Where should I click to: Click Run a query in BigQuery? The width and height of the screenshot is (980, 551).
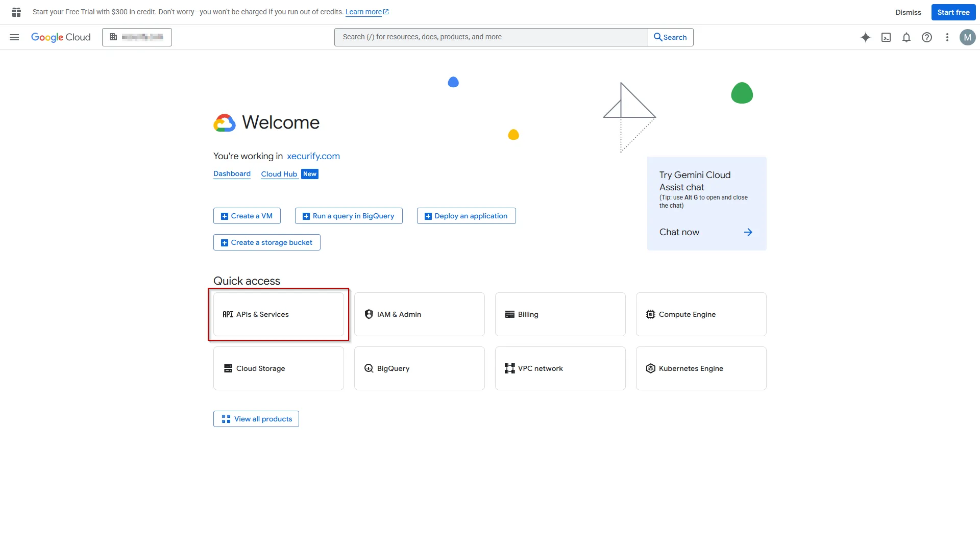click(349, 216)
